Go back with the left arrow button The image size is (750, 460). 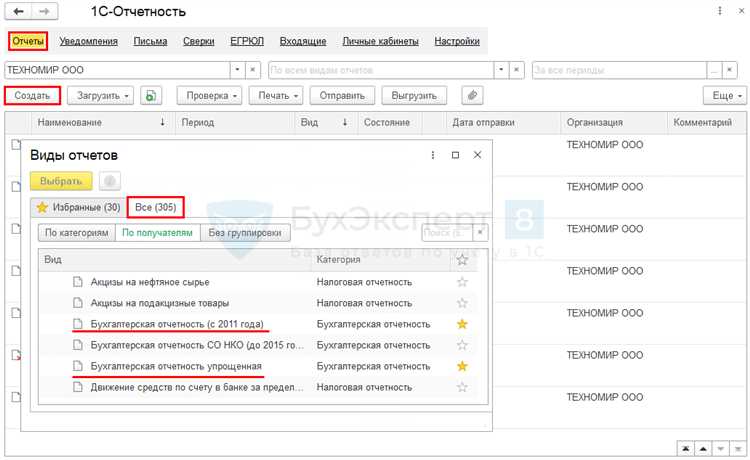click(18, 11)
